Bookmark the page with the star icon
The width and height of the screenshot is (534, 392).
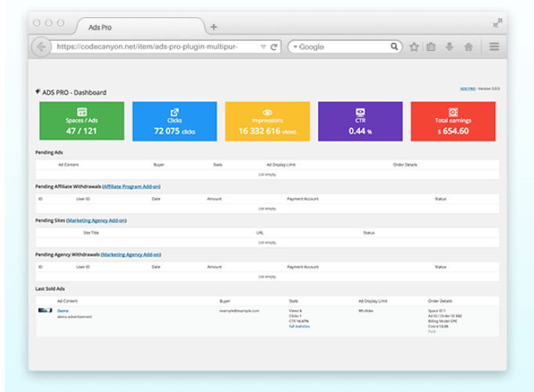[x=413, y=47]
